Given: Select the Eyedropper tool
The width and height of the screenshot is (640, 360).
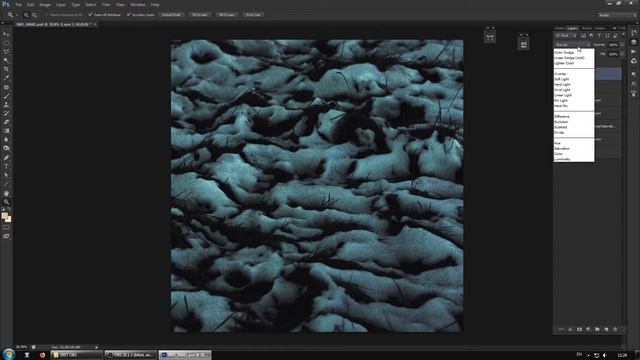Looking at the screenshot, I should point(6,78).
